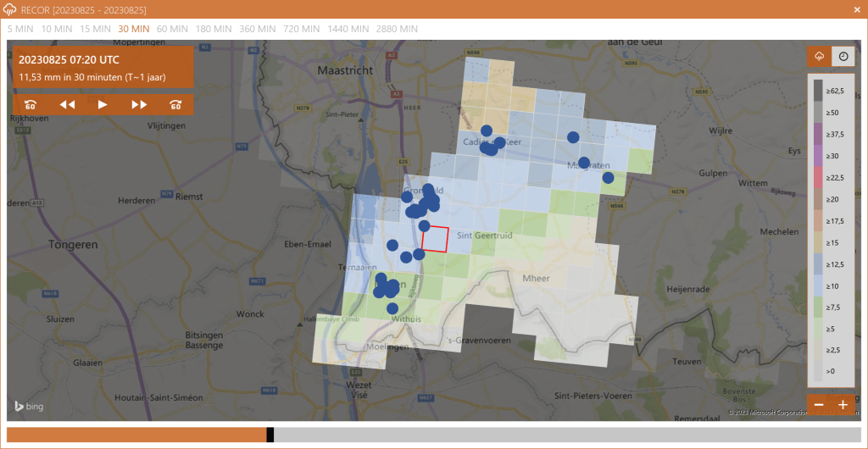Skip forward 60 minutes in playback

point(175,104)
